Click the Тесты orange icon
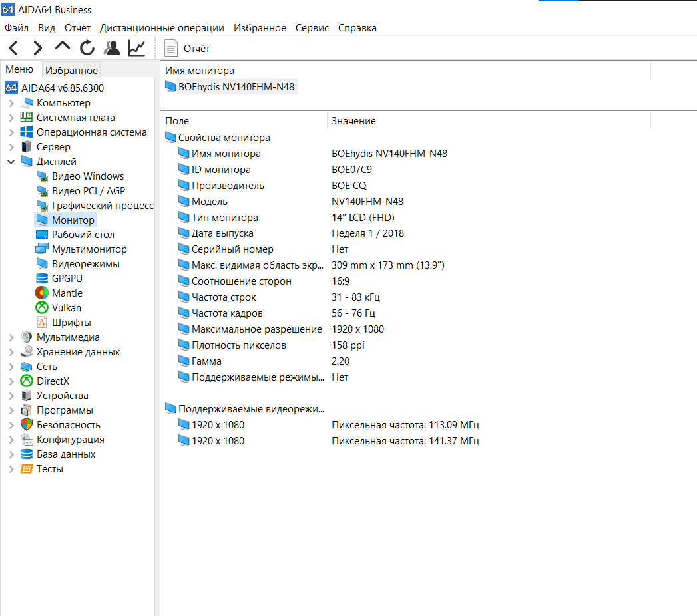 click(27, 469)
